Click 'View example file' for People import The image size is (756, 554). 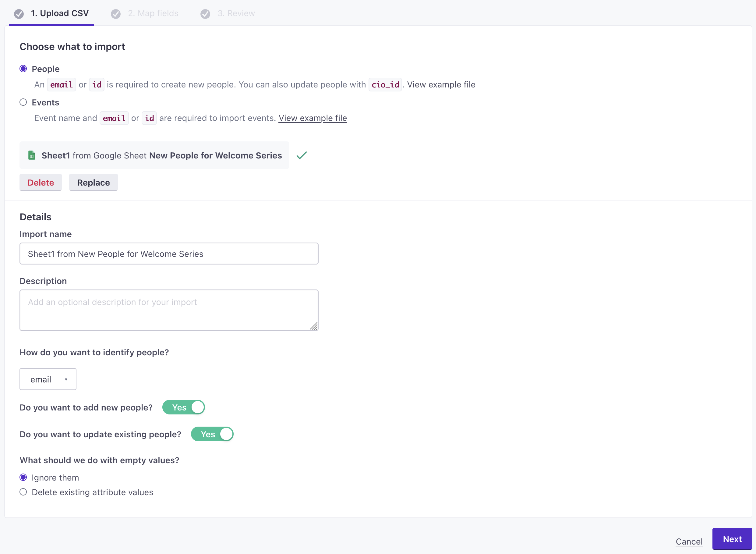[x=441, y=84]
